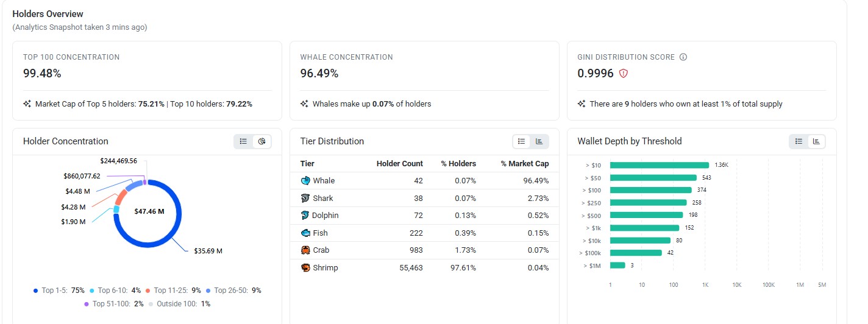Toggle the Top 6-10 legend entry
The height and width of the screenshot is (324, 868).
click(x=115, y=291)
